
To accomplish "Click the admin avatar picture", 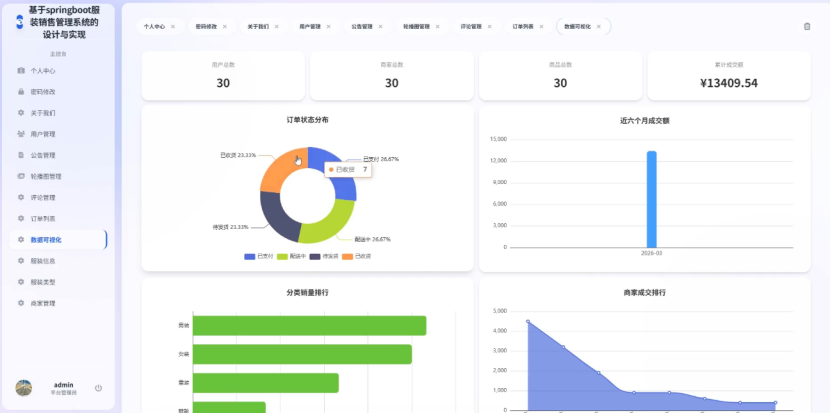I will [x=24, y=388].
